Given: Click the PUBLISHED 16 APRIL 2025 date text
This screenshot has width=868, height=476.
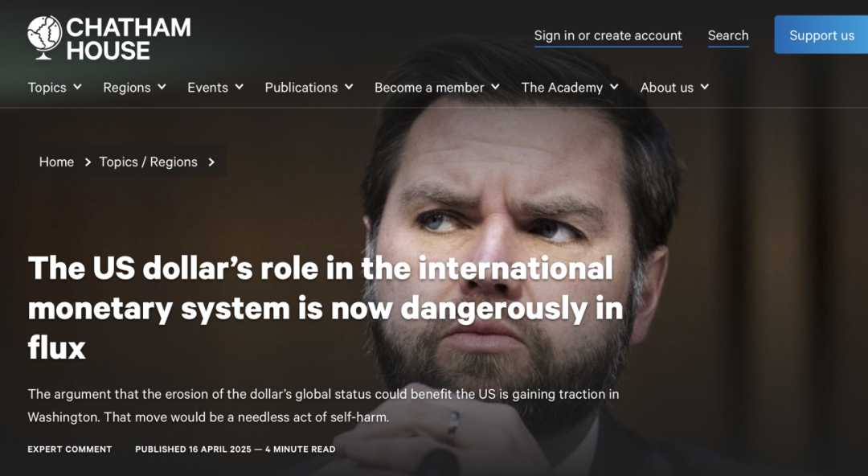Looking at the screenshot, I should tap(193, 449).
